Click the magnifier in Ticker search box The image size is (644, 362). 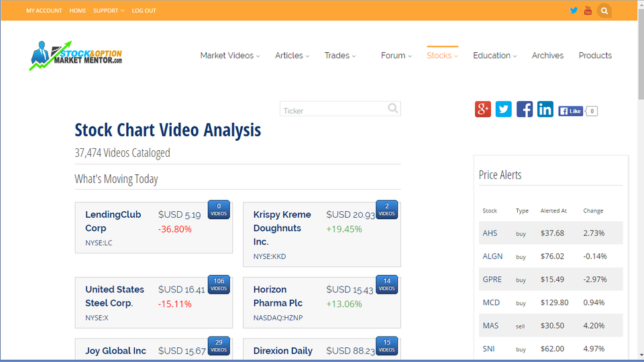[392, 109]
